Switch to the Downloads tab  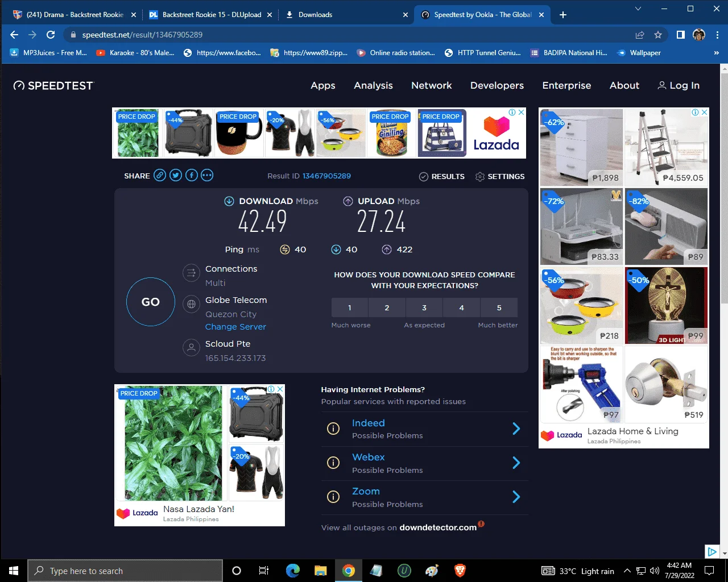[x=347, y=15]
